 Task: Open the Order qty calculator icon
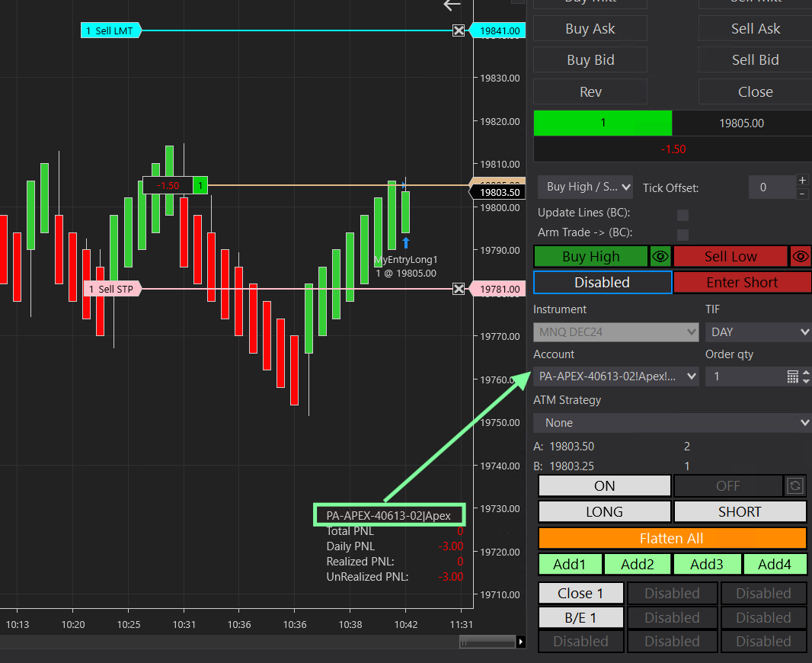coord(792,376)
